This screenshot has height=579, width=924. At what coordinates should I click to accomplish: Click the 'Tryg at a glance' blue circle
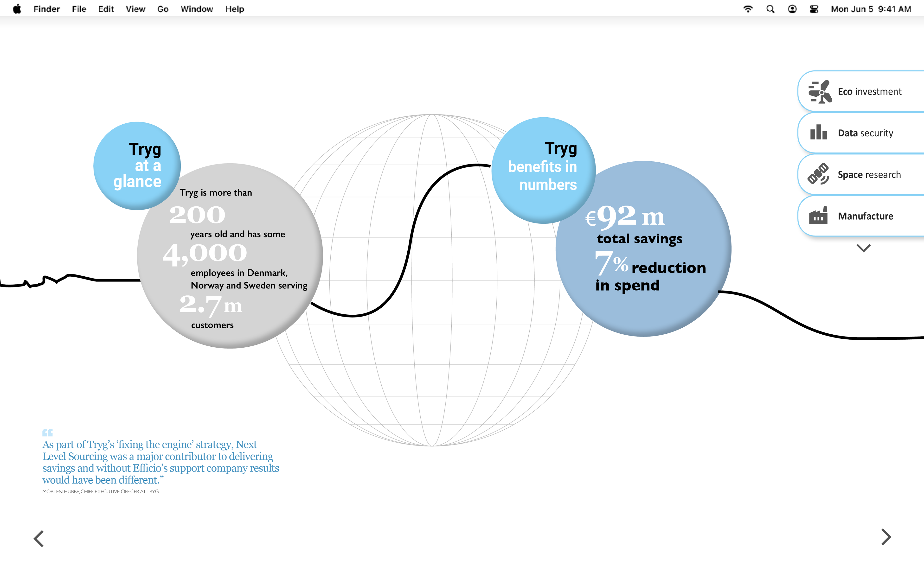(x=137, y=165)
